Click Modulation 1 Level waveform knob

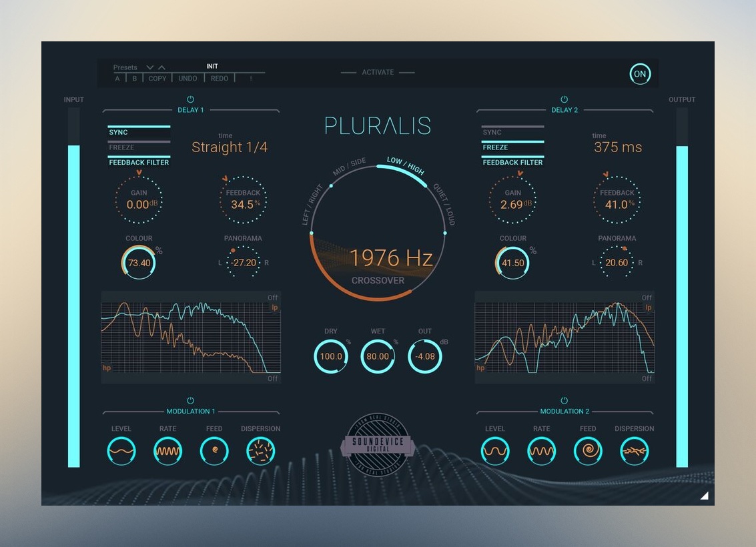[x=121, y=452]
